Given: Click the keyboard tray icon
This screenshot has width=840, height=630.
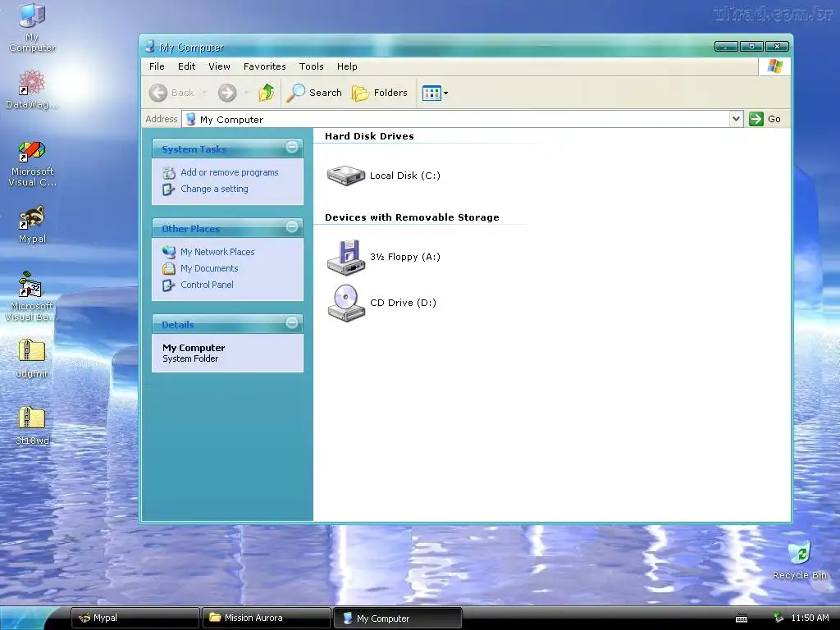Looking at the screenshot, I should 742,619.
